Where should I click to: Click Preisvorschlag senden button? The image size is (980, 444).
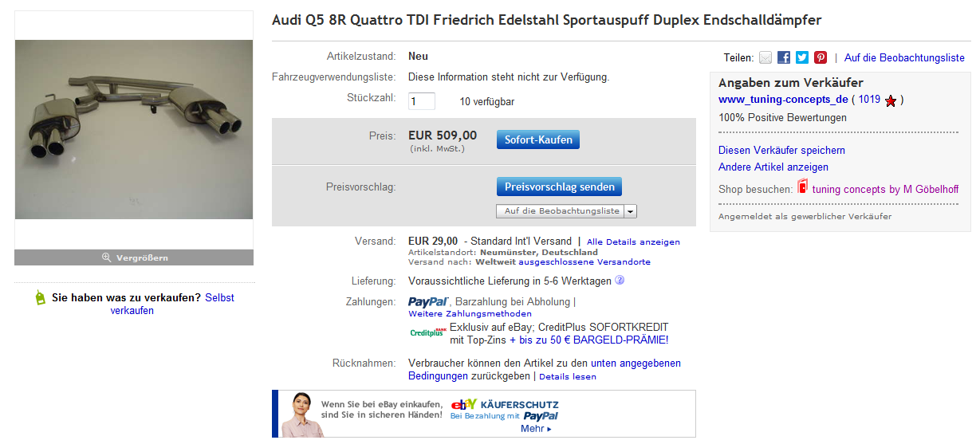(x=559, y=187)
